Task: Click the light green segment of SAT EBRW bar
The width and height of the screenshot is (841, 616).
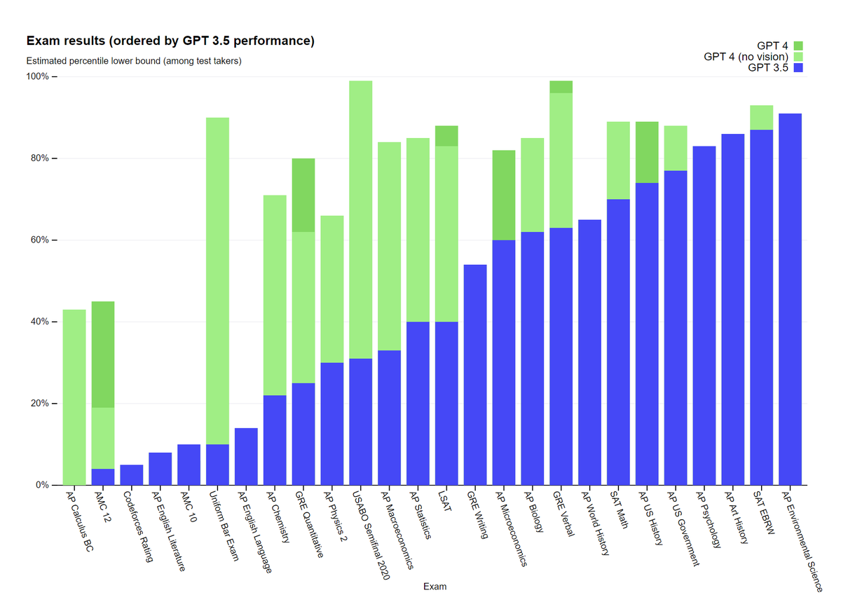Action: 762,118
